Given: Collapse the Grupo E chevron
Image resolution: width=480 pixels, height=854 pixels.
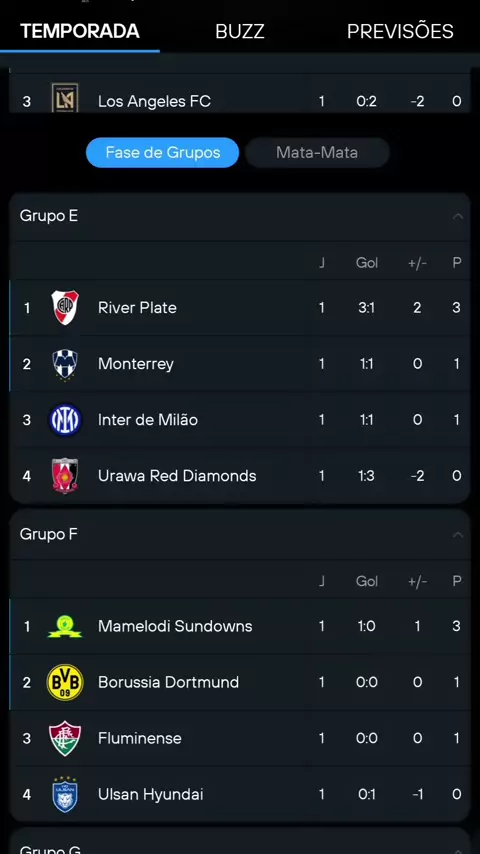Looking at the screenshot, I should tap(458, 216).
